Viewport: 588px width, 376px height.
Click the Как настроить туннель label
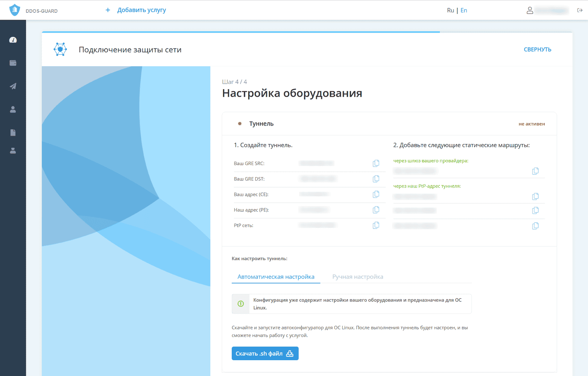260,259
